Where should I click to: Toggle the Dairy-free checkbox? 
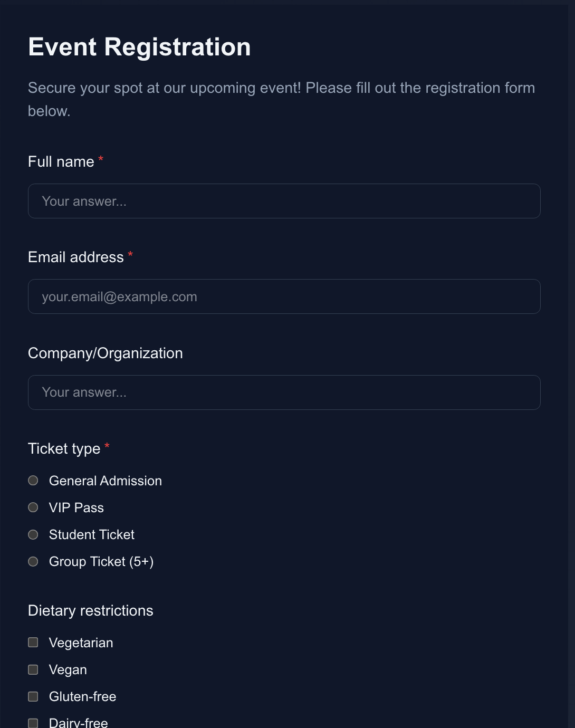tap(33, 723)
